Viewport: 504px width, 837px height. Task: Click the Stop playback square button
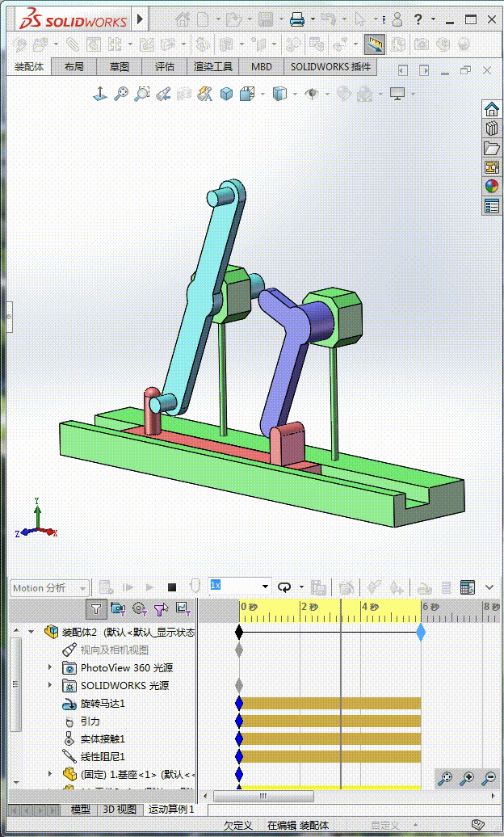click(171, 587)
